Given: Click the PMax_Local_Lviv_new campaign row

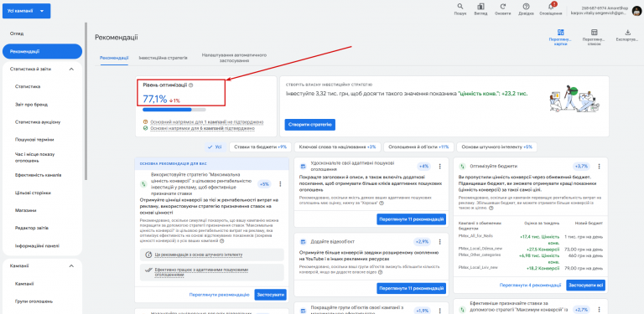Looking at the screenshot, I should tap(531, 267).
